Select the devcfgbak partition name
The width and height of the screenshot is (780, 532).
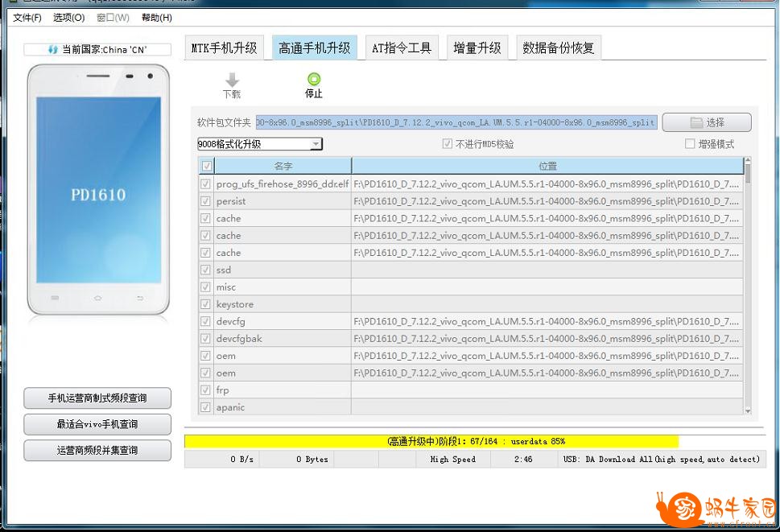pyautogui.click(x=239, y=339)
